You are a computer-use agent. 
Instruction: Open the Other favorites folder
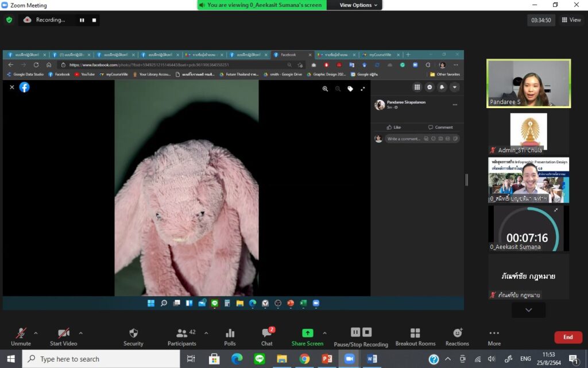point(445,74)
